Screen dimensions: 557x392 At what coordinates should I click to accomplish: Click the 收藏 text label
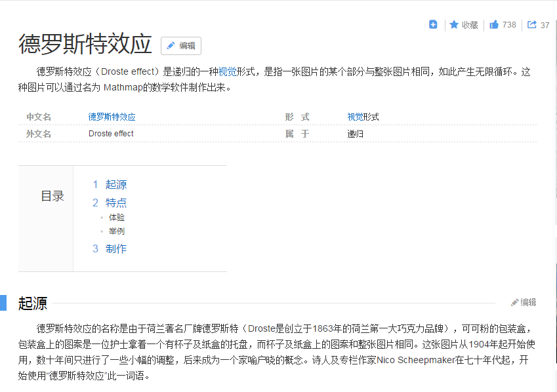(x=470, y=25)
